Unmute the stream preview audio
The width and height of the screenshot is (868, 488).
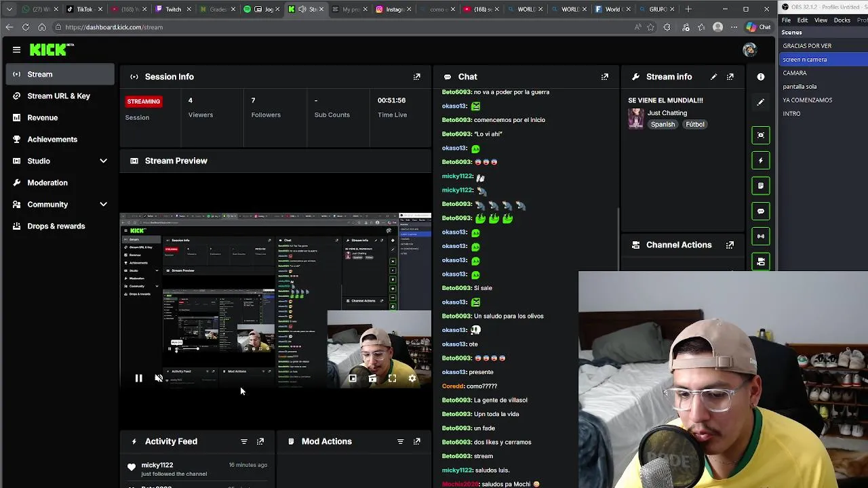(x=158, y=378)
